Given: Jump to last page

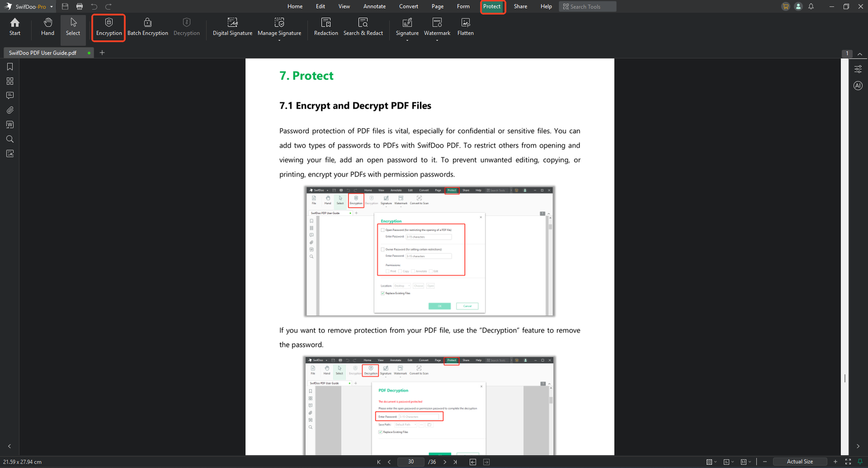Looking at the screenshot, I should point(455,462).
